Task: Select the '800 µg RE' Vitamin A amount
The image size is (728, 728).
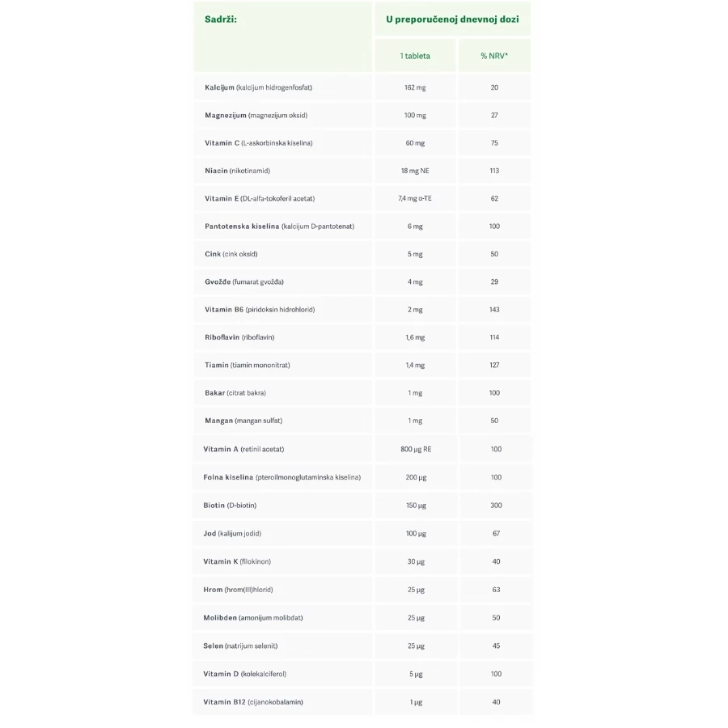Action: [415, 449]
